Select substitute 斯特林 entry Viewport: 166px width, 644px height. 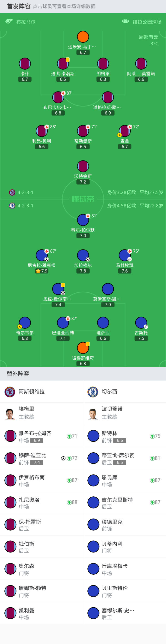pyautogui.click(x=125, y=436)
